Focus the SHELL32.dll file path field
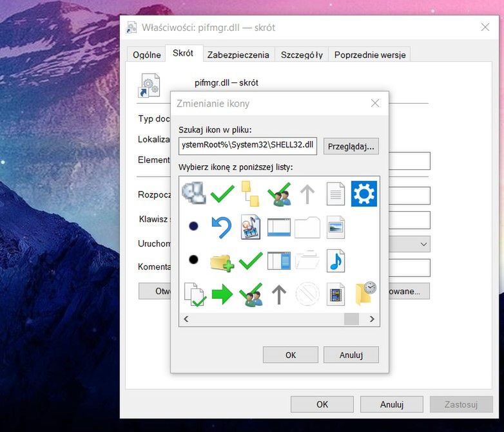 pos(247,146)
